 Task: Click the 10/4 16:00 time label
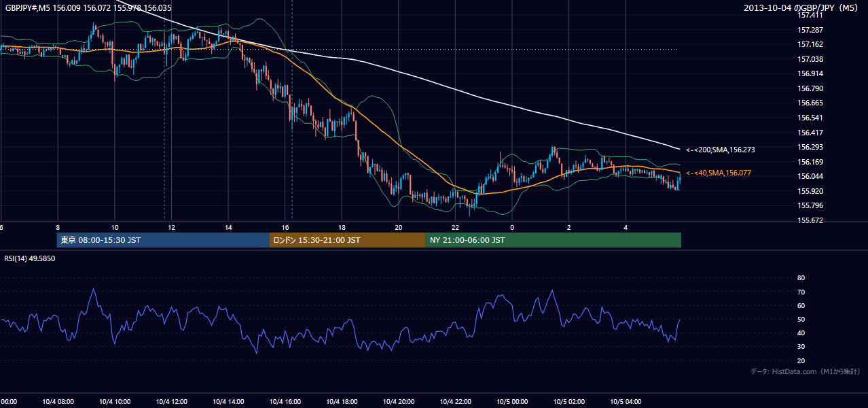[285, 402]
